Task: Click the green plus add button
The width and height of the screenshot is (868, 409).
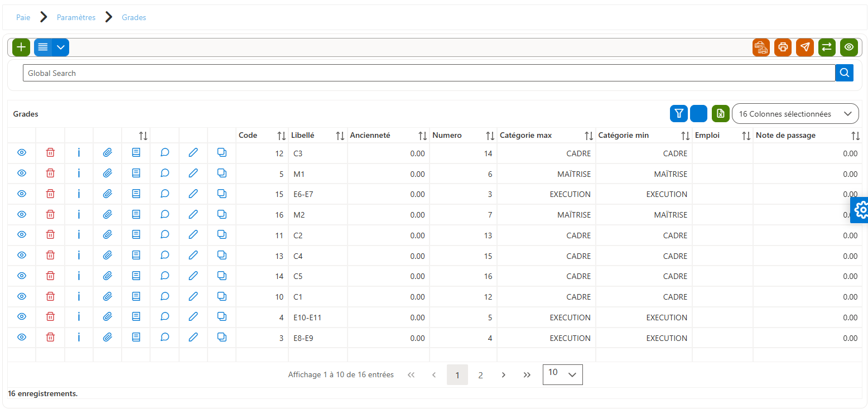Action: 21,47
